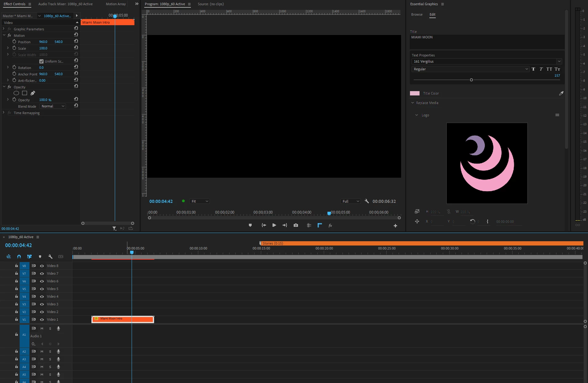588x383 pixels.
Task: Expand the Time Remapping effect
Action: coord(4,113)
